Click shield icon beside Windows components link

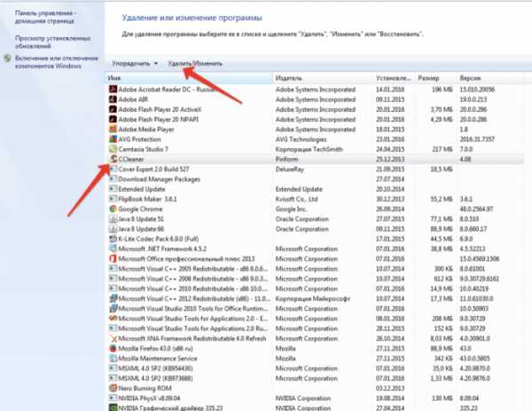pos(7,58)
